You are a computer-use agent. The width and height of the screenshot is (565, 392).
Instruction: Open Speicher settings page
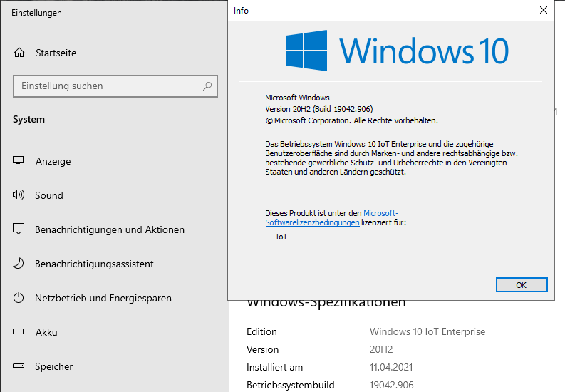[53, 366]
